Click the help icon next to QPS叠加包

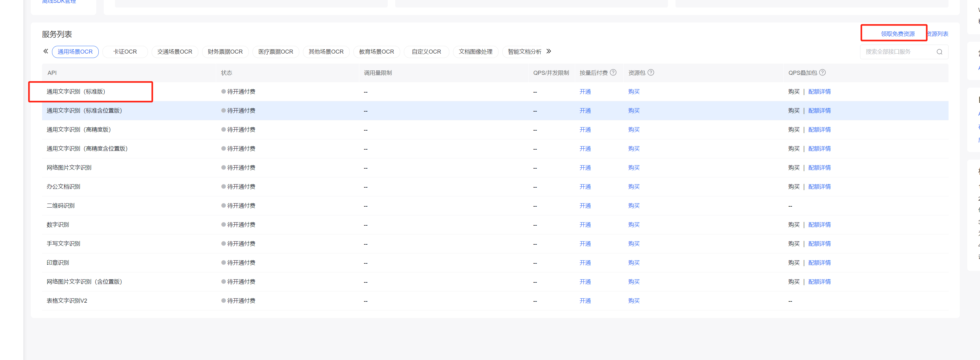pyautogui.click(x=822, y=72)
